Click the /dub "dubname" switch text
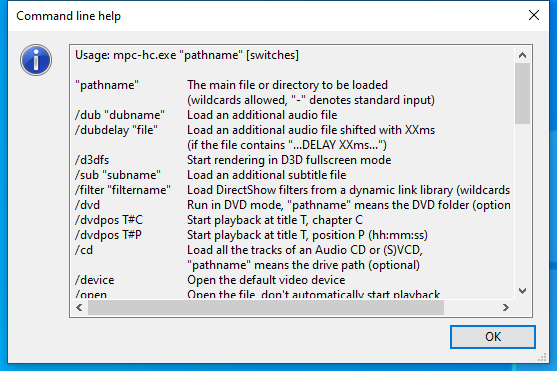Image resolution: width=557 pixels, height=371 pixels. pos(120,115)
